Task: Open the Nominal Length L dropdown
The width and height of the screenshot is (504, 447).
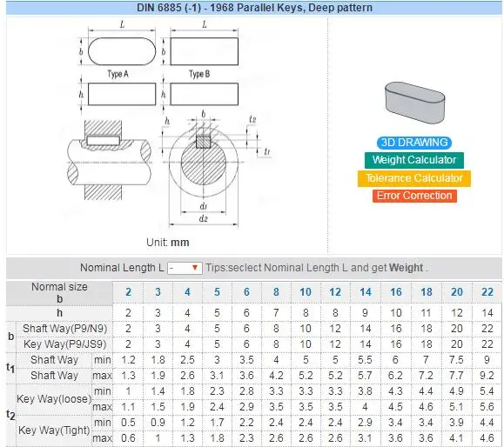Action: (x=185, y=268)
